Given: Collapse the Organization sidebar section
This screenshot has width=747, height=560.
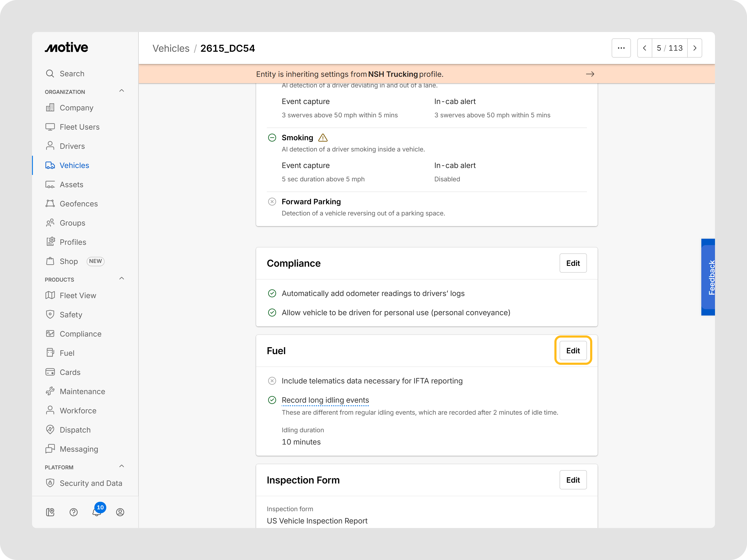Looking at the screenshot, I should click(122, 91).
